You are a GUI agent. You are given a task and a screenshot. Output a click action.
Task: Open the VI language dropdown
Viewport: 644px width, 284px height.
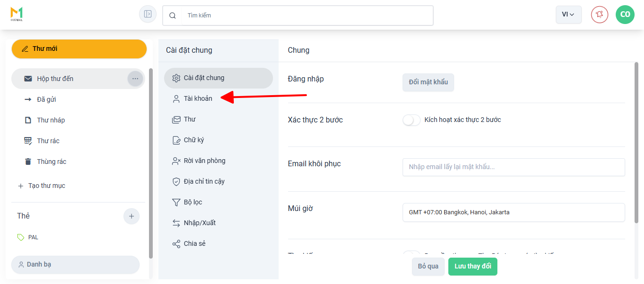click(568, 15)
